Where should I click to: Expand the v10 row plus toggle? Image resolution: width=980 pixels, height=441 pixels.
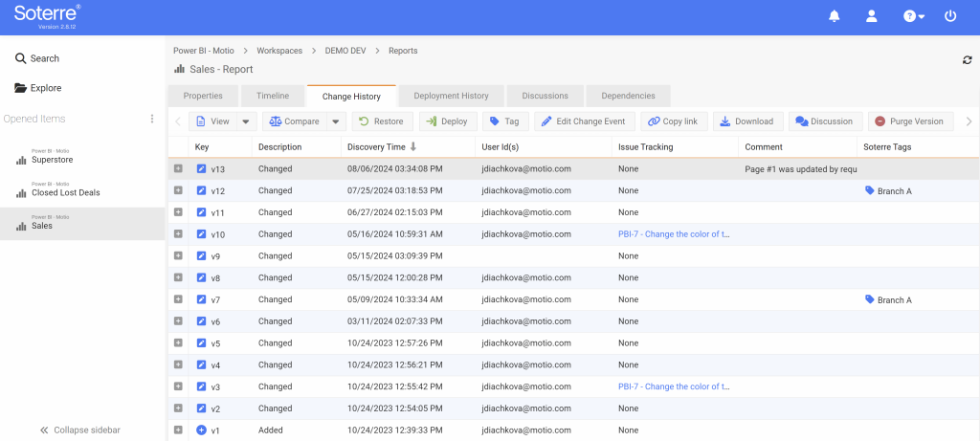pos(178,234)
